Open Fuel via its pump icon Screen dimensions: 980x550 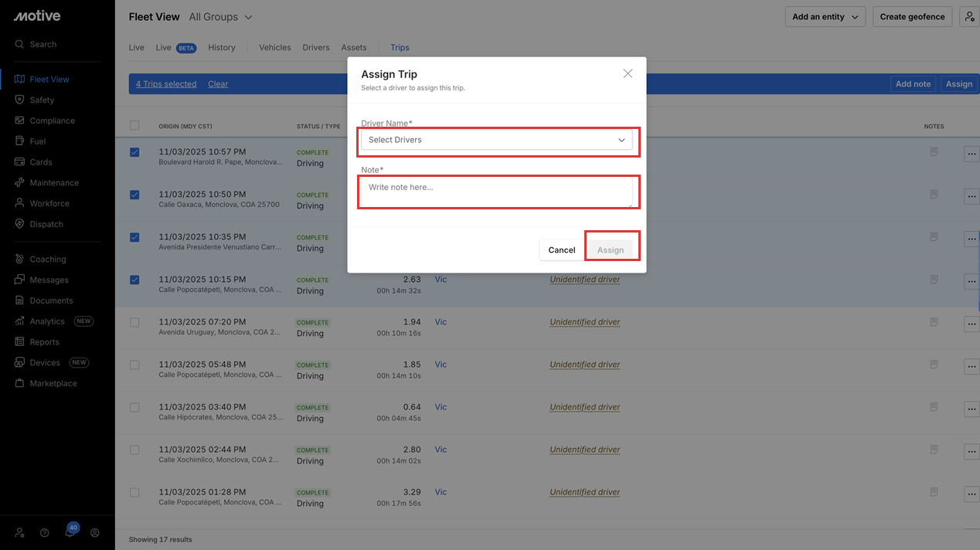tap(20, 141)
